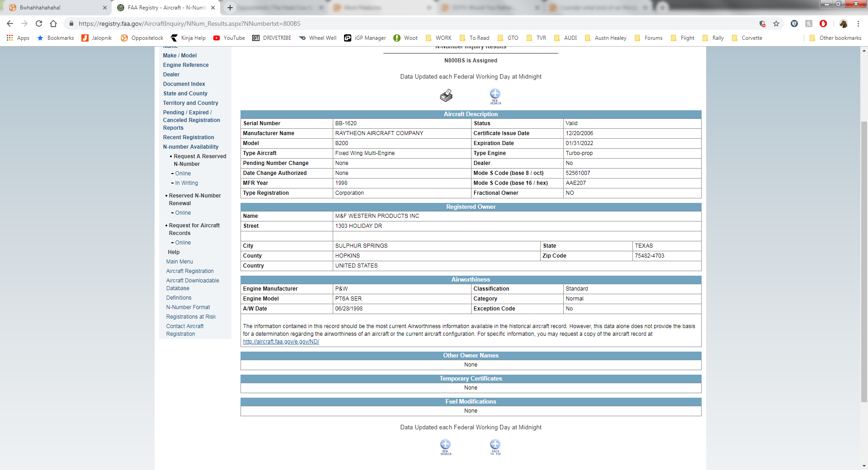Screen dimensions: 868x470
Task: Open Woot bookmark
Action: click(406, 38)
